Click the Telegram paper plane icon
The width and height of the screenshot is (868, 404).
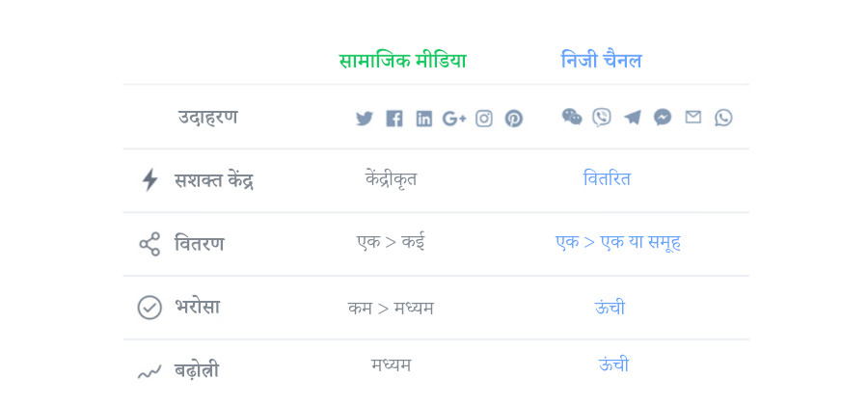(632, 118)
